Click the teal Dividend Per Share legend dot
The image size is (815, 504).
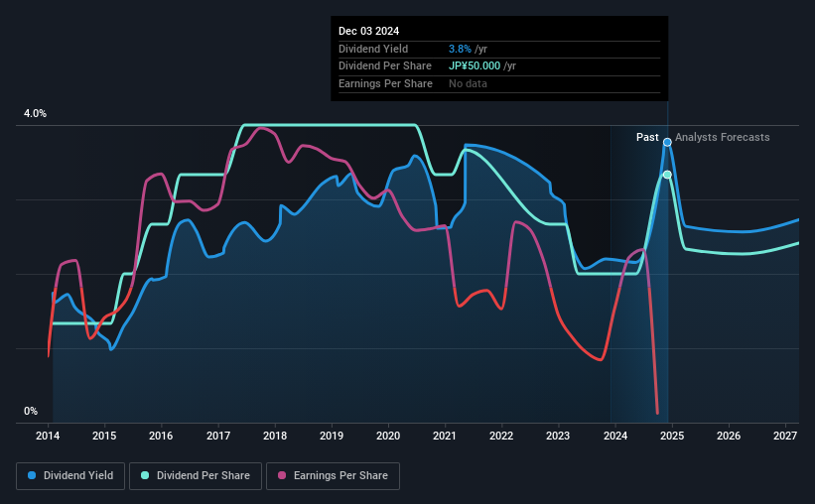point(145,475)
